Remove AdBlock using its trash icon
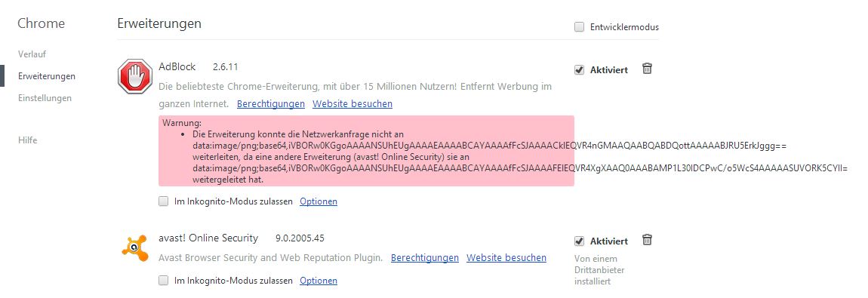This screenshot has height=298, width=868. (x=647, y=69)
